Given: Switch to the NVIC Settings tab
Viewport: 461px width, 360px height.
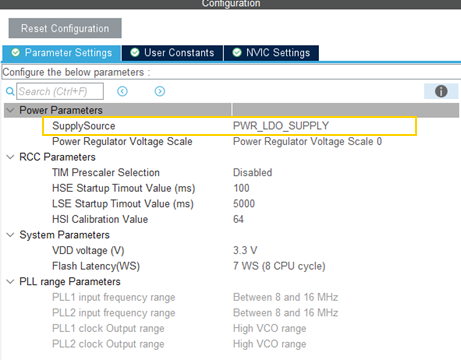Looking at the screenshot, I should point(271,53).
